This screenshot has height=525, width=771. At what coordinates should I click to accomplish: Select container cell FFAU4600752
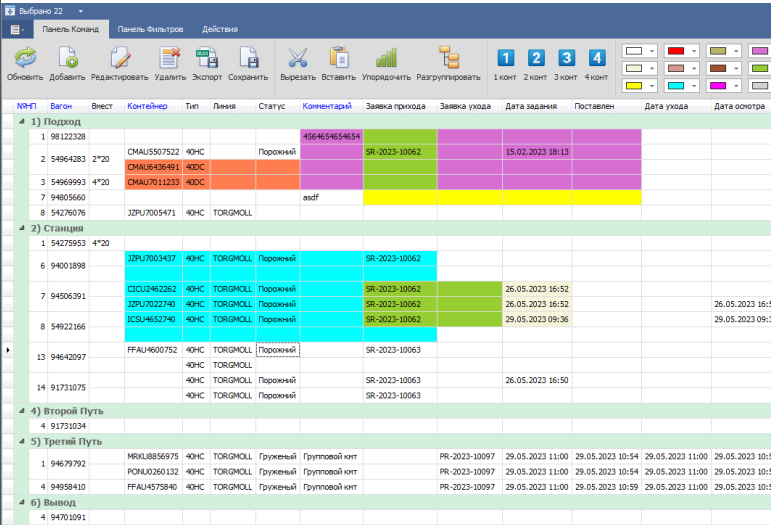pyautogui.click(x=152, y=350)
